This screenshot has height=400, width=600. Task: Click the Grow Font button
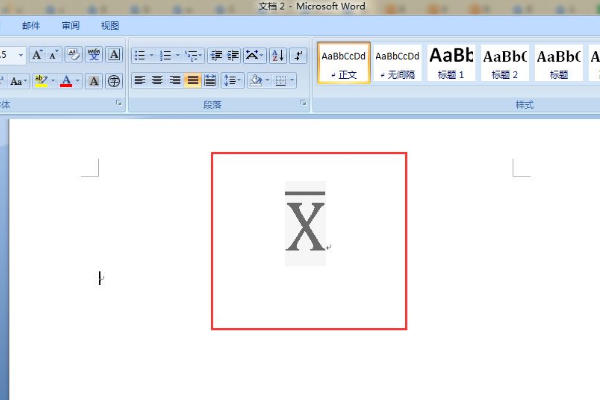(37, 56)
